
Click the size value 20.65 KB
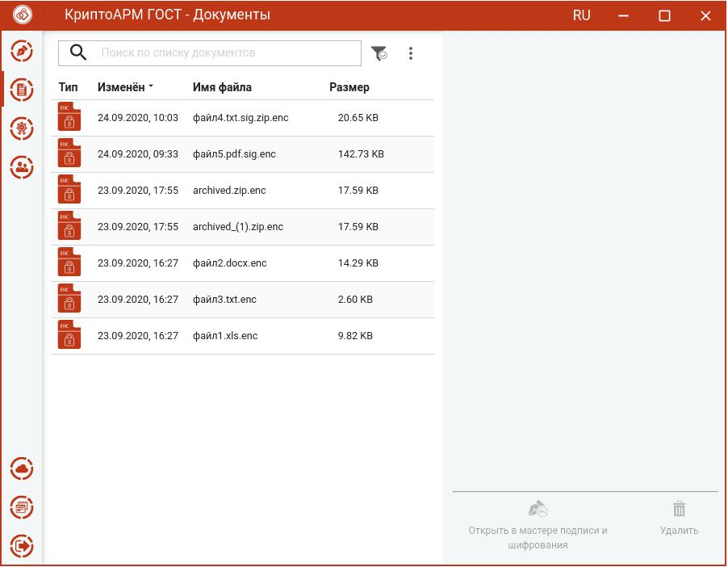pyautogui.click(x=358, y=118)
